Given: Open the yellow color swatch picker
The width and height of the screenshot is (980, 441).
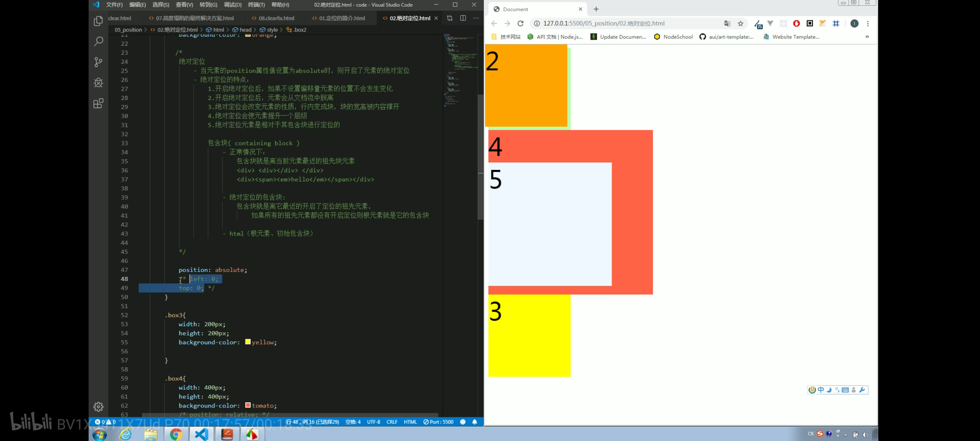Looking at the screenshot, I should 248,342.
